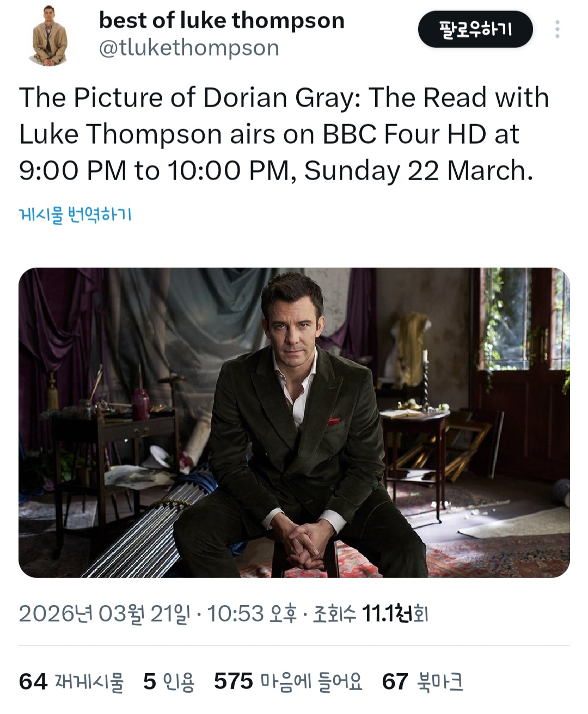This screenshot has height=714, width=588.
Task: Click the 2026년 03월 21일 post date
Action: click(104, 614)
